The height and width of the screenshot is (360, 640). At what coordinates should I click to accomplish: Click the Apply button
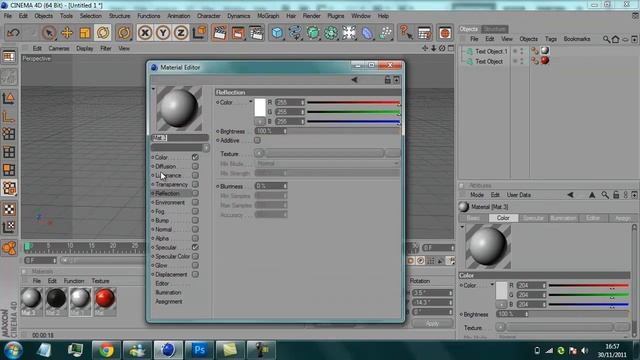432,324
